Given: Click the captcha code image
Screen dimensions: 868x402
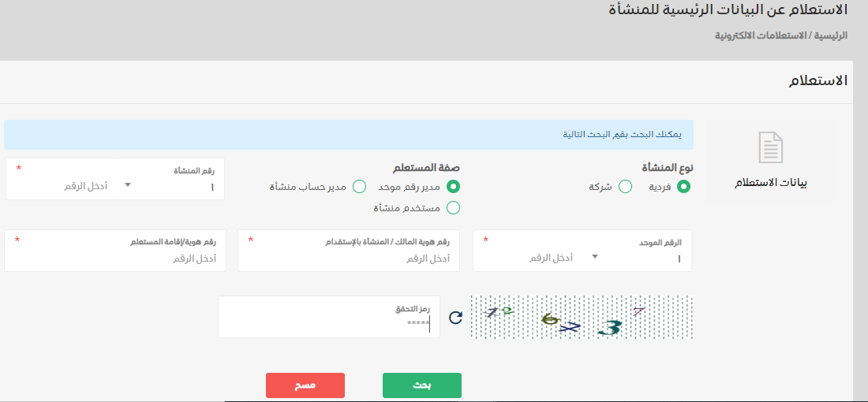Looking at the screenshot, I should [x=581, y=318].
